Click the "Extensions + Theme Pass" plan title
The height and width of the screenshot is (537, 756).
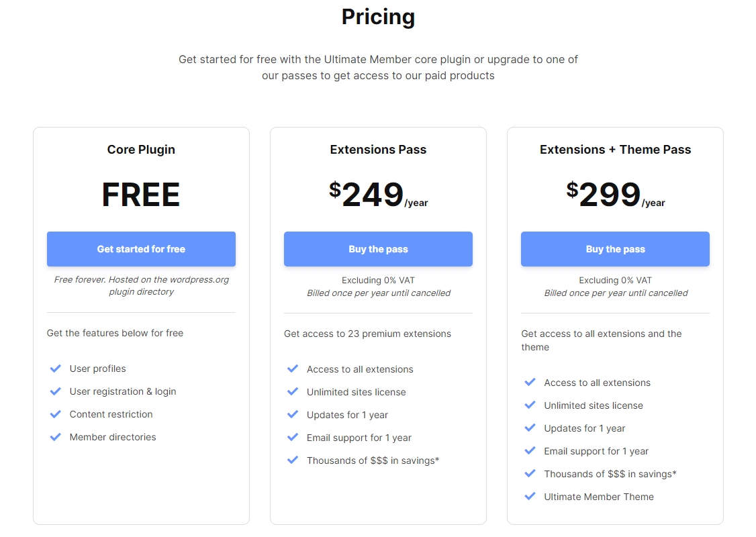pyautogui.click(x=615, y=150)
